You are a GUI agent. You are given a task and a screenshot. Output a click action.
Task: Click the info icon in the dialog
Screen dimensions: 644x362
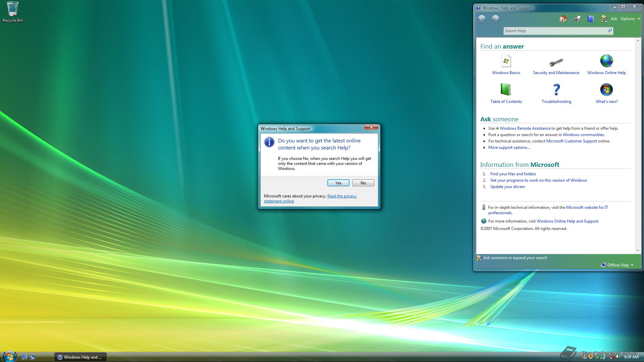coord(269,142)
